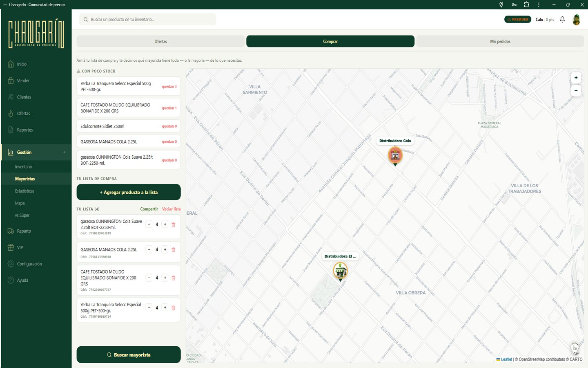Search a product in the inventory field

click(148, 20)
